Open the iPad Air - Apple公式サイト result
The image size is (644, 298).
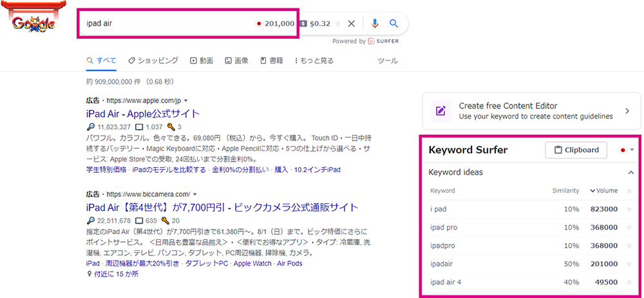pyautogui.click(x=143, y=114)
